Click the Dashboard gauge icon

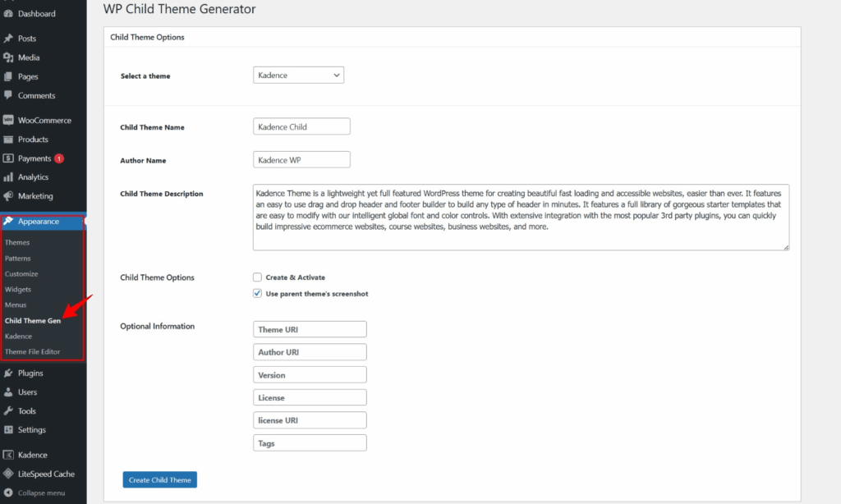point(8,14)
